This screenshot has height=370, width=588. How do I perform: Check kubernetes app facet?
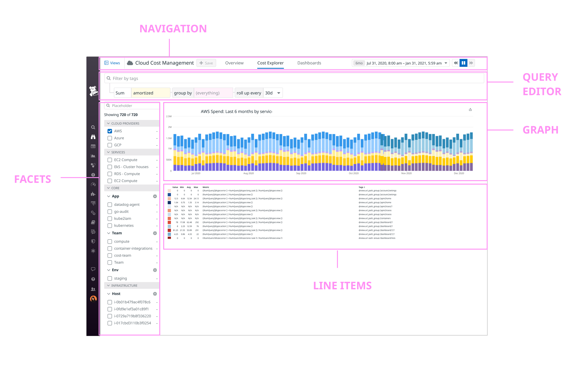coord(110,225)
